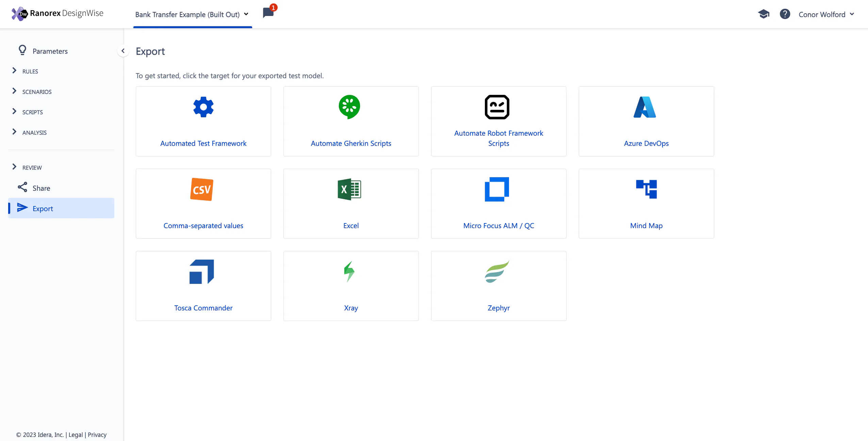Click the orange CSV icon
This screenshot has height=441, width=868.
coord(202,189)
